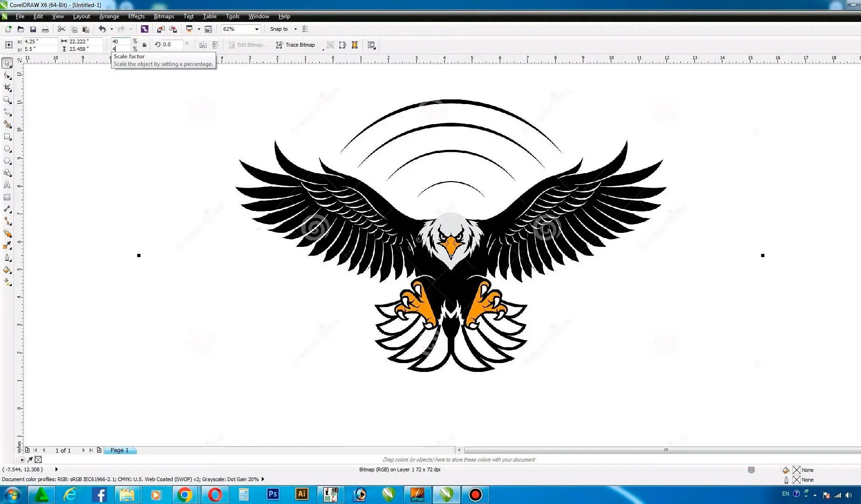Image resolution: width=861 pixels, height=504 pixels.
Task: Select the Page 1 tab
Action: coord(119,450)
